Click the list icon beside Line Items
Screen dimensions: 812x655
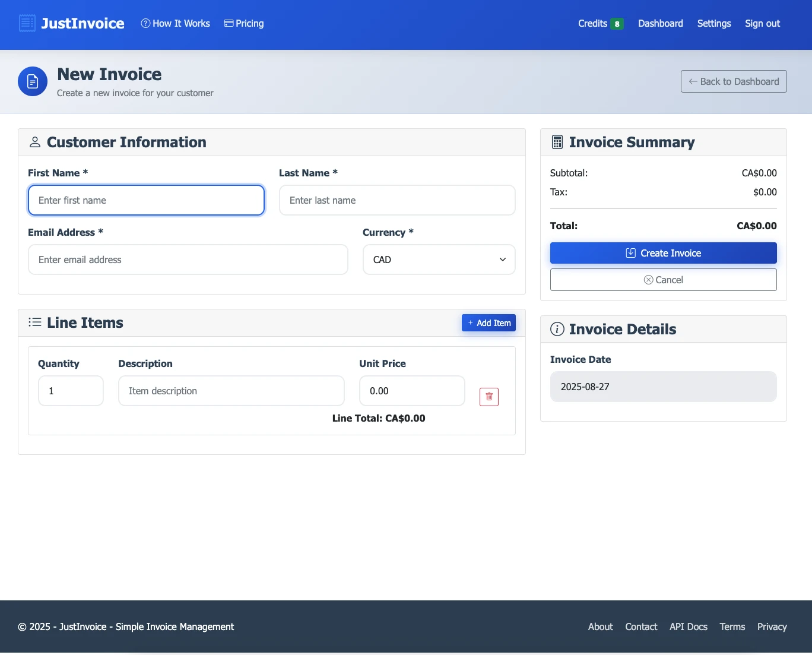[x=35, y=322]
